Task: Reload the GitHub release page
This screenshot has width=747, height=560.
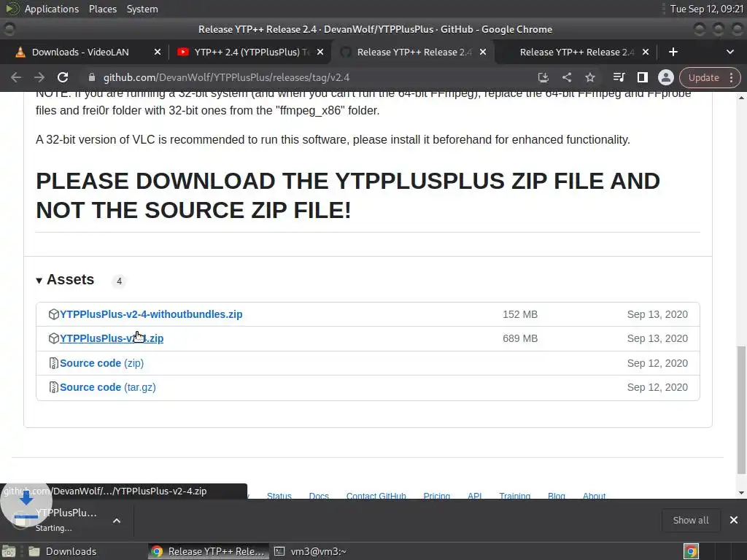Action: [x=63, y=77]
